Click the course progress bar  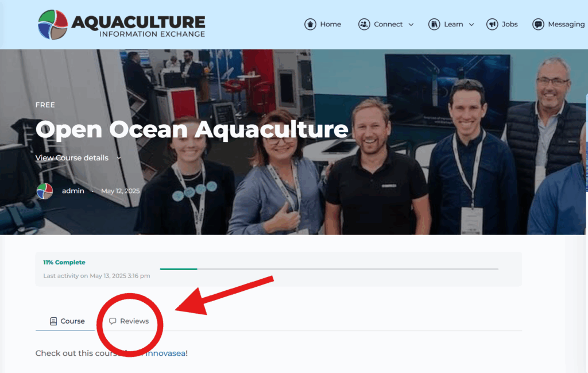click(329, 269)
